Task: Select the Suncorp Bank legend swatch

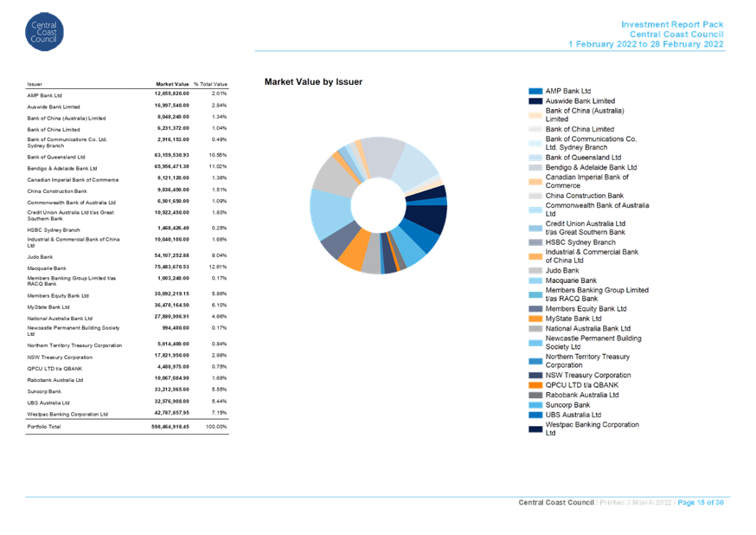Action: tap(535, 404)
